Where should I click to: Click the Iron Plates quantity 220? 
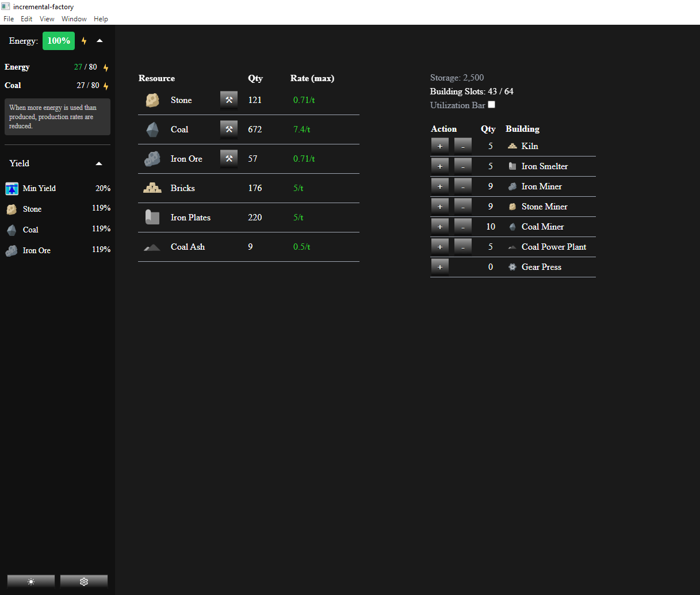coord(255,218)
